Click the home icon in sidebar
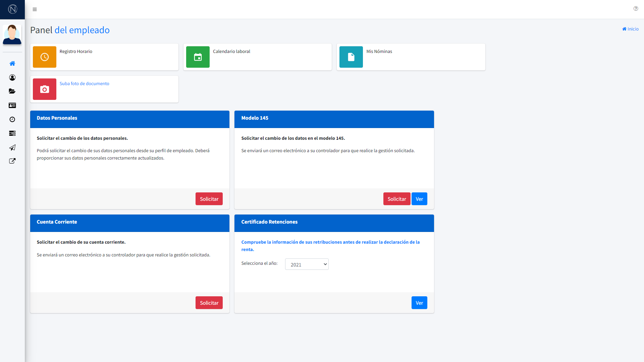The width and height of the screenshot is (644, 362). click(x=12, y=63)
